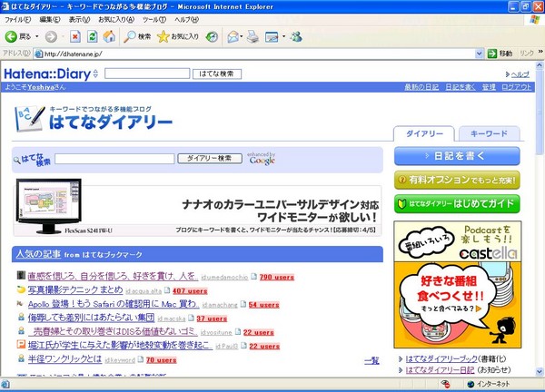Open the ファイル(F) menu

click(x=17, y=20)
